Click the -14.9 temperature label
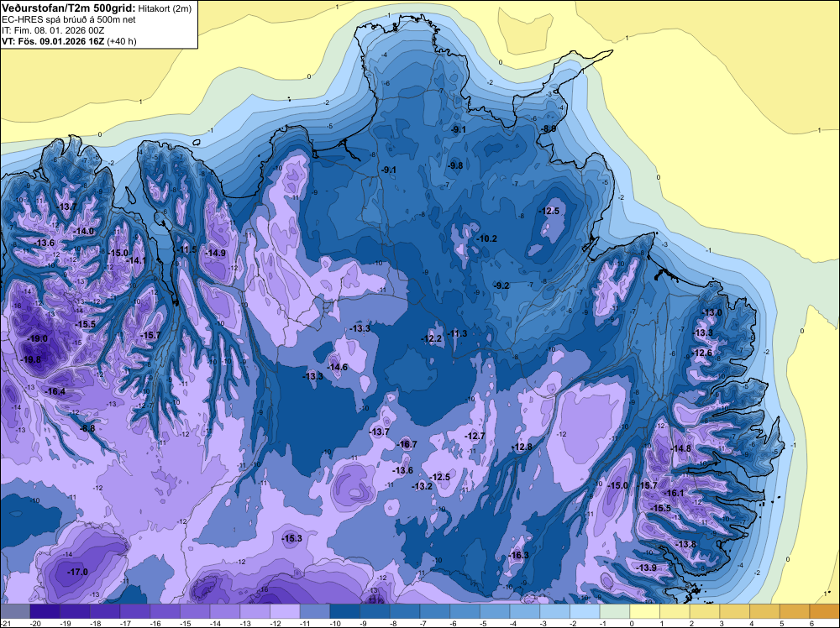Image resolution: width=840 pixels, height=628 pixels. tap(216, 254)
